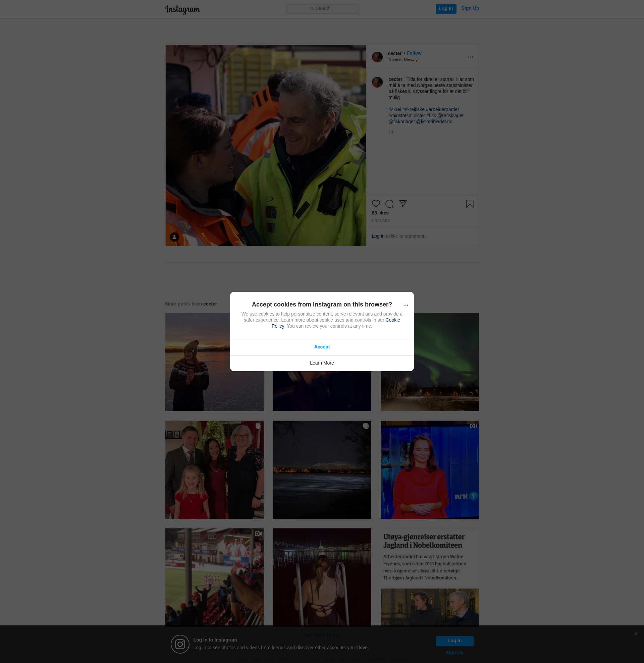Viewport: 644px width, 663px height.
Task: Accept cookies in the dialog
Action: (322, 347)
